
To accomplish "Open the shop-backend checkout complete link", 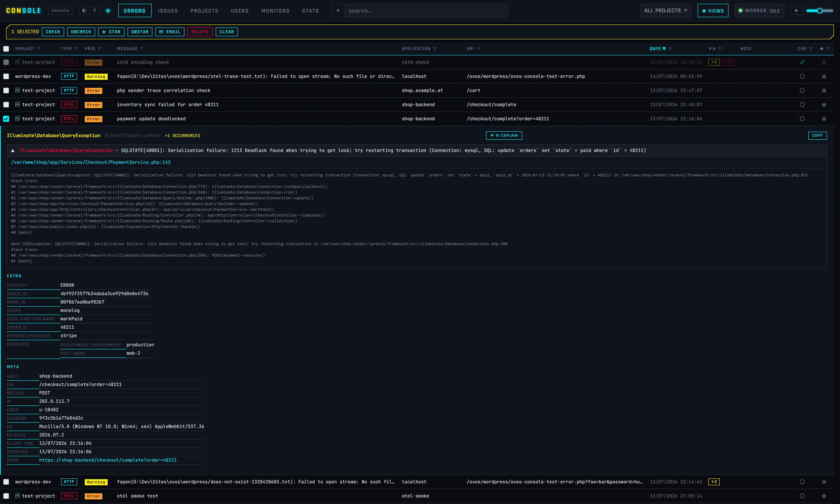I will (108, 460).
